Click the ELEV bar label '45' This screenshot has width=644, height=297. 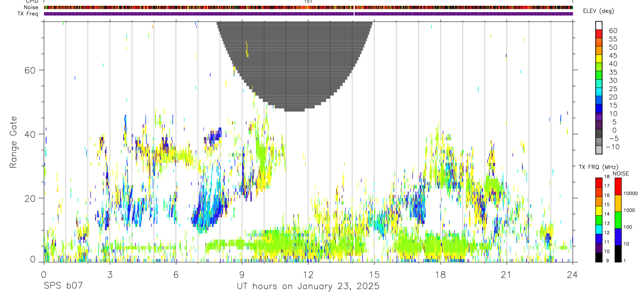click(613, 55)
